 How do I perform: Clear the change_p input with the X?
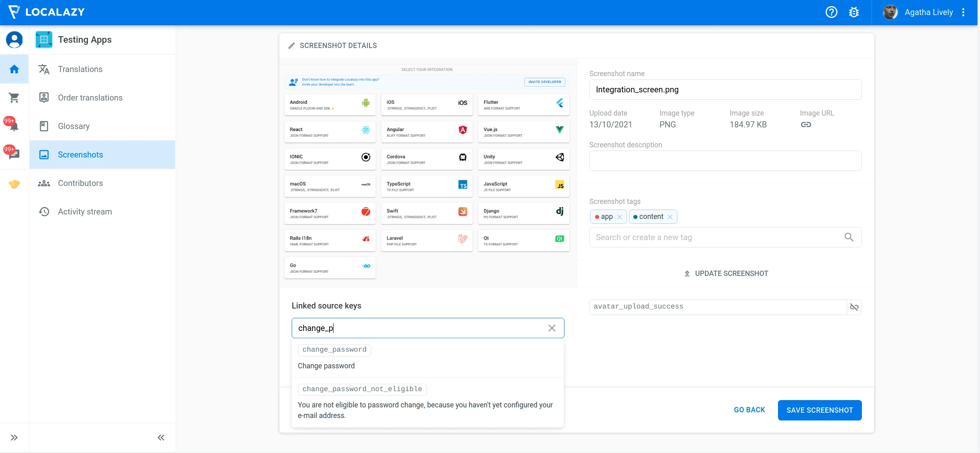coord(552,328)
